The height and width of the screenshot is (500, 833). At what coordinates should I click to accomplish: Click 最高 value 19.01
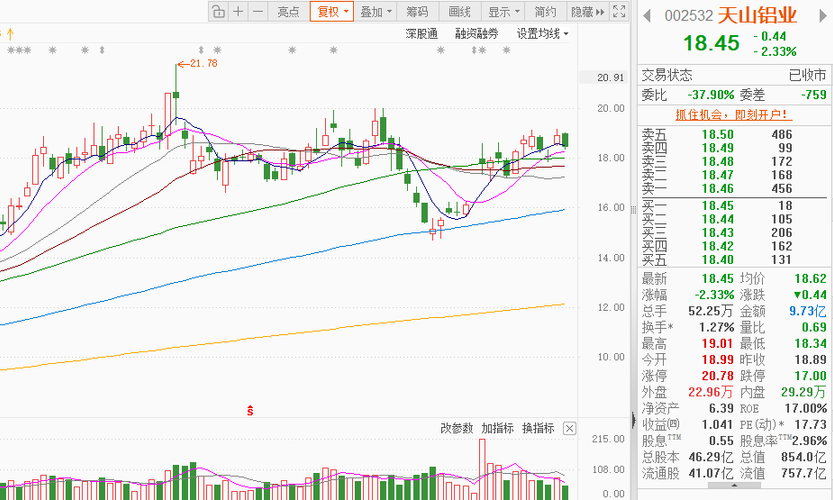tap(717, 344)
